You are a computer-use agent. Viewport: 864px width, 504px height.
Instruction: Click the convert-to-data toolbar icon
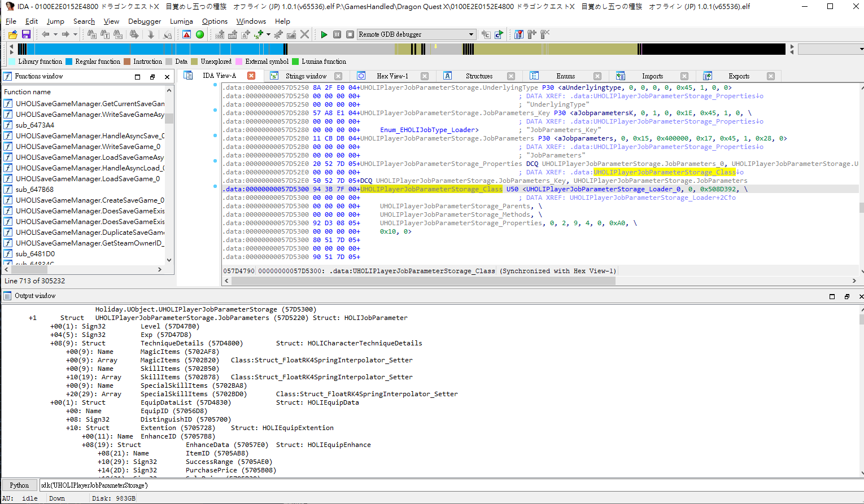[233, 34]
